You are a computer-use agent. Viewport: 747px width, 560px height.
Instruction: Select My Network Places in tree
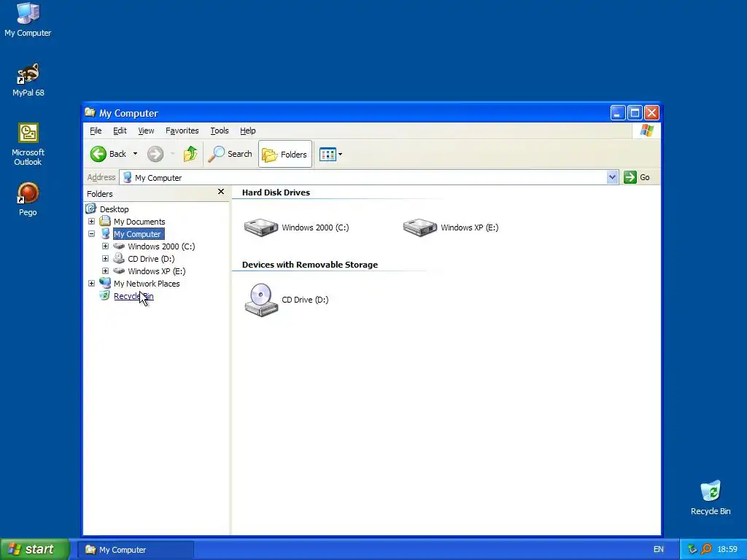146,284
